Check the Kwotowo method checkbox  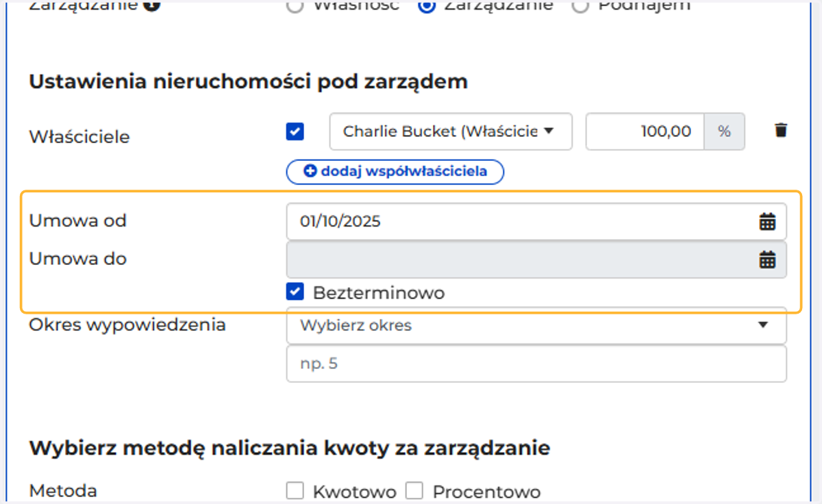[295, 491]
